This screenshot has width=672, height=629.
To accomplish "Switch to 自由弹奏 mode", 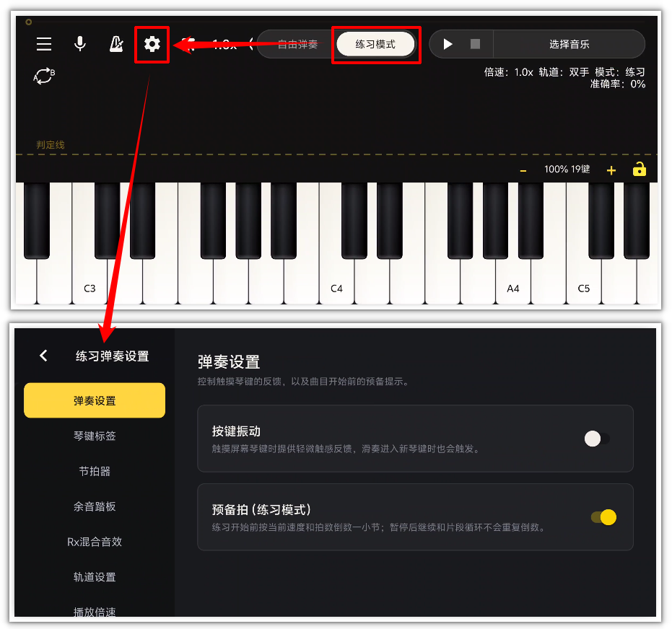I will 298,44.
